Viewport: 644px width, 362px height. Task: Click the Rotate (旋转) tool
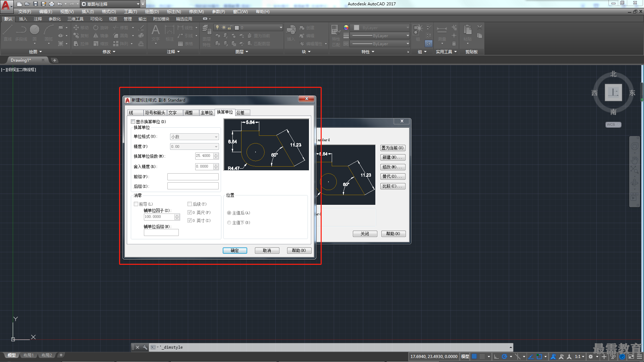[101, 28]
